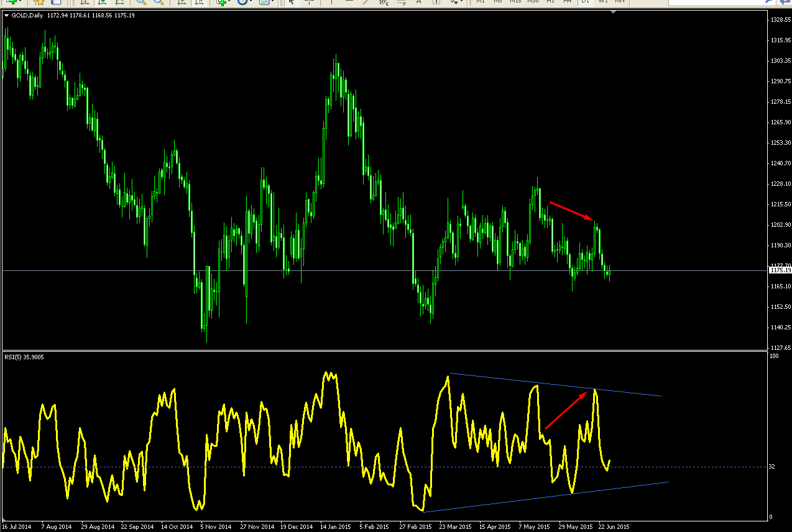This screenshot has height=532, width=792.
Task: Click the 1253.30 price axis label
Action: tap(780, 143)
